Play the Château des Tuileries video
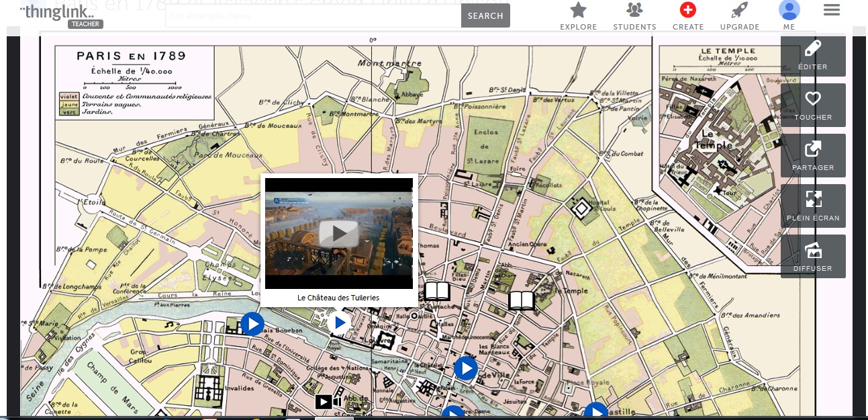Screen dimensions: 868x420 [338, 234]
